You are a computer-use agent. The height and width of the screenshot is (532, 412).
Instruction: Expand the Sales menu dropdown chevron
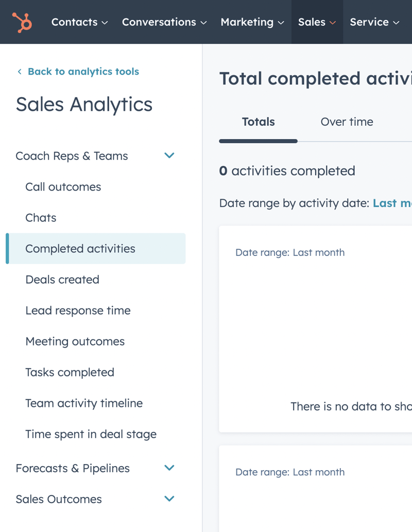[332, 23]
